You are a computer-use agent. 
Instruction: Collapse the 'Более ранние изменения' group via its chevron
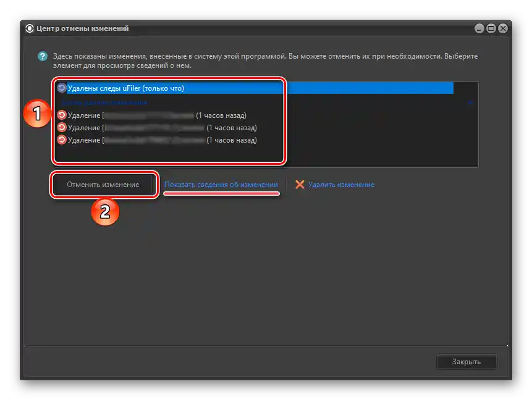tap(470, 102)
